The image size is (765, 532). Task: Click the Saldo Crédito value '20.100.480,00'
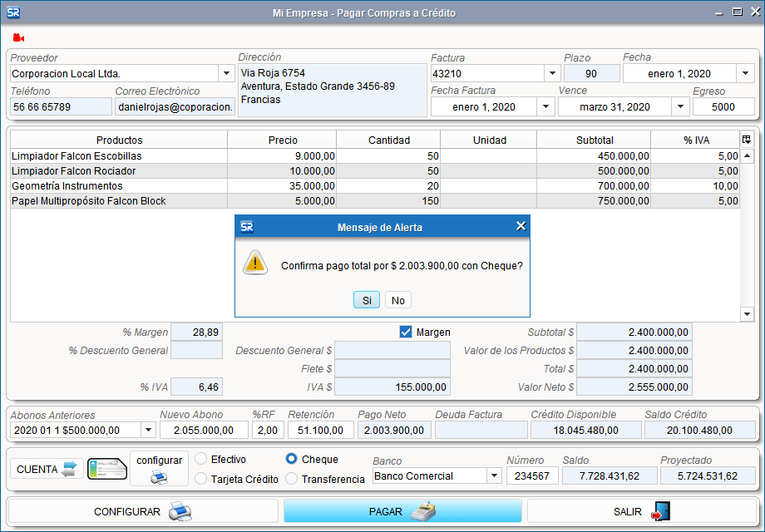coord(699,430)
